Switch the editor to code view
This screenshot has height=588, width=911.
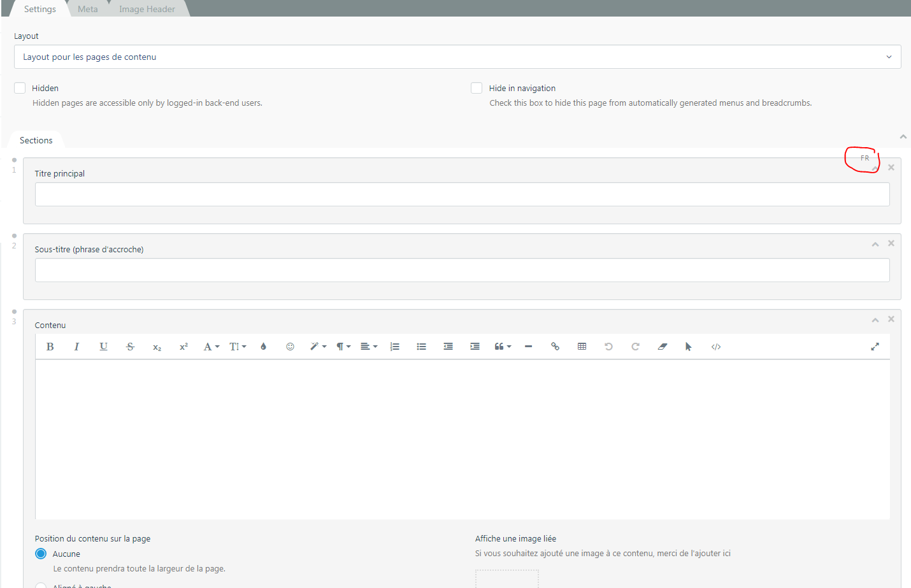(x=715, y=346)
